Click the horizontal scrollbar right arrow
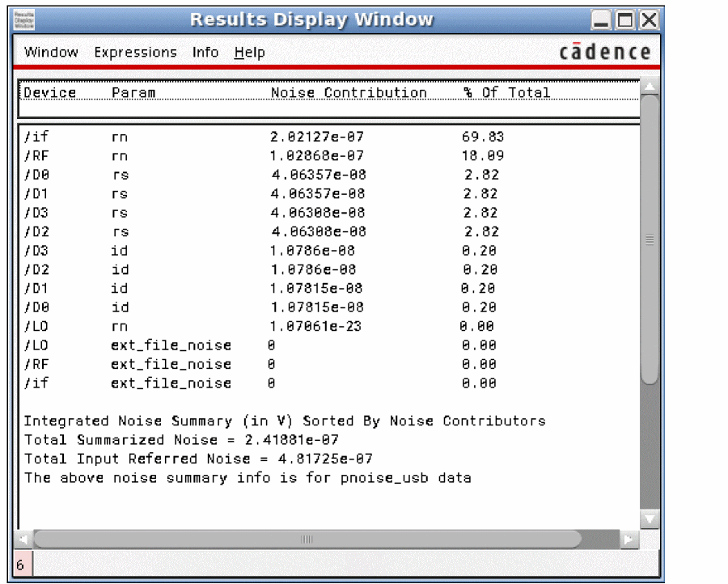The width and height of the screenshot is (728, 584). [629, 539]
